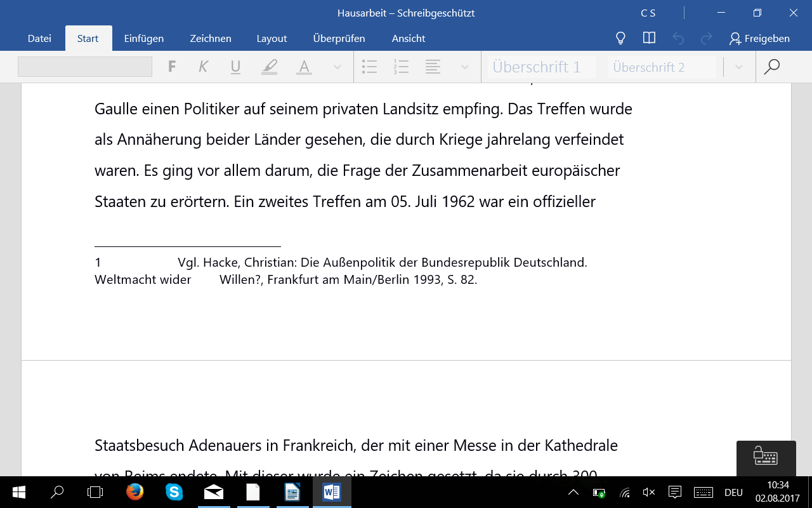Open Ansicht tab
This screenshot has height=508, width=812.
click(409, 38)
